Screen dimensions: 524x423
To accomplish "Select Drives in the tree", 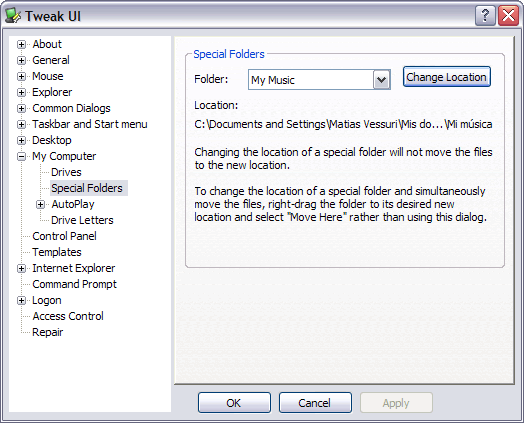I will tap(66, 172).
